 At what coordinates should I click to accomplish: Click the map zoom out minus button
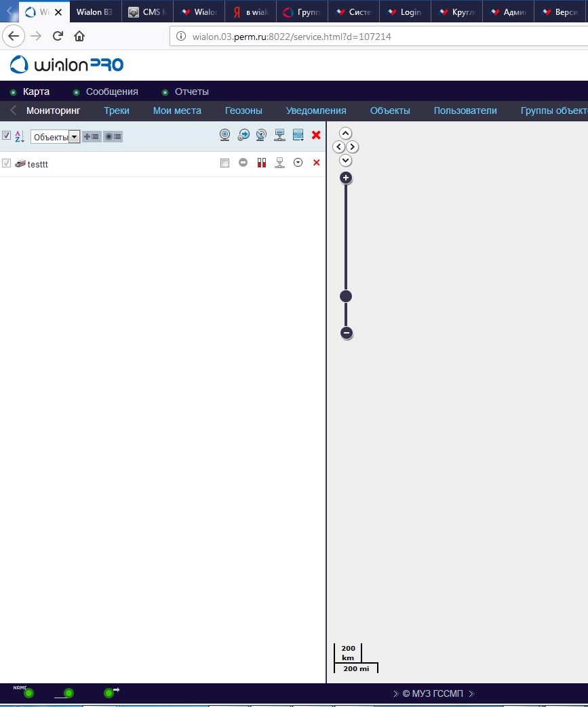pyautogui.click(x=346, y=333)
